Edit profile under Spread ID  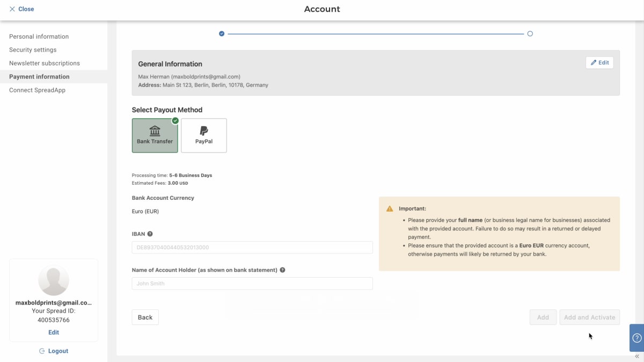[x=54, y=332]
